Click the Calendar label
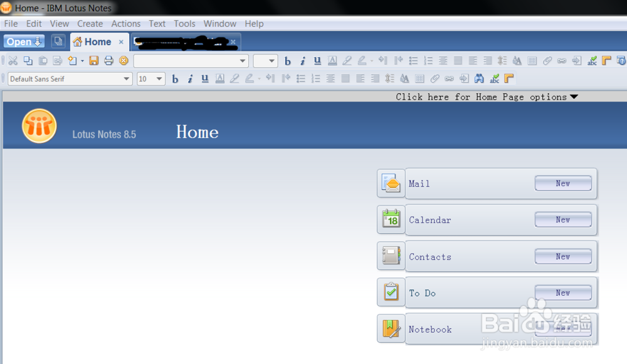This screenshot has width=627, height=364. [430, 220]
